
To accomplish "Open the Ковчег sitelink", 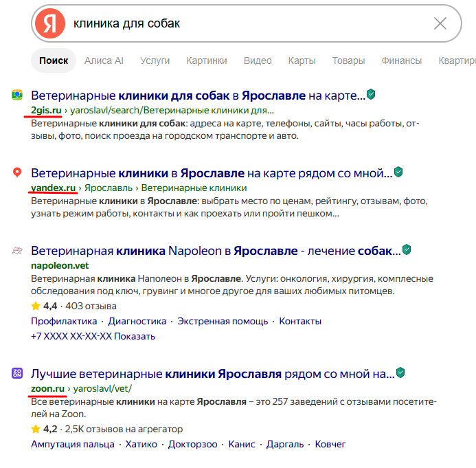I will click(330, 445).
